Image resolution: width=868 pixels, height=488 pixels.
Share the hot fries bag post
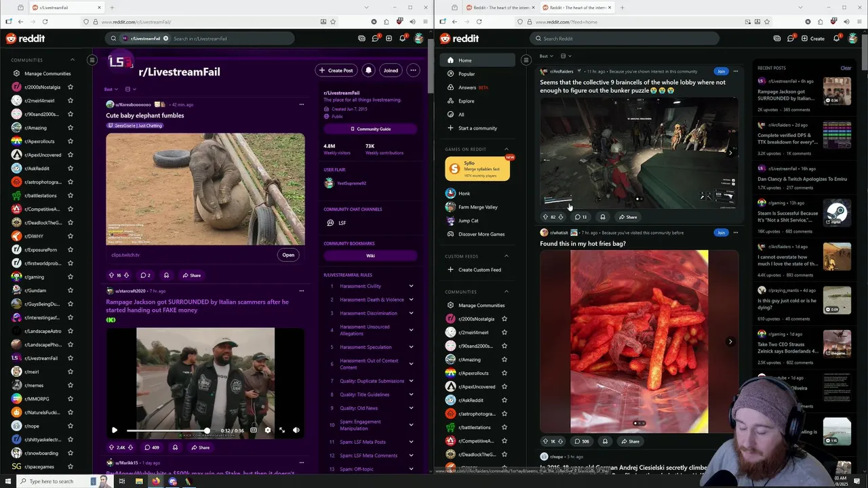click(x=629, y=441)
